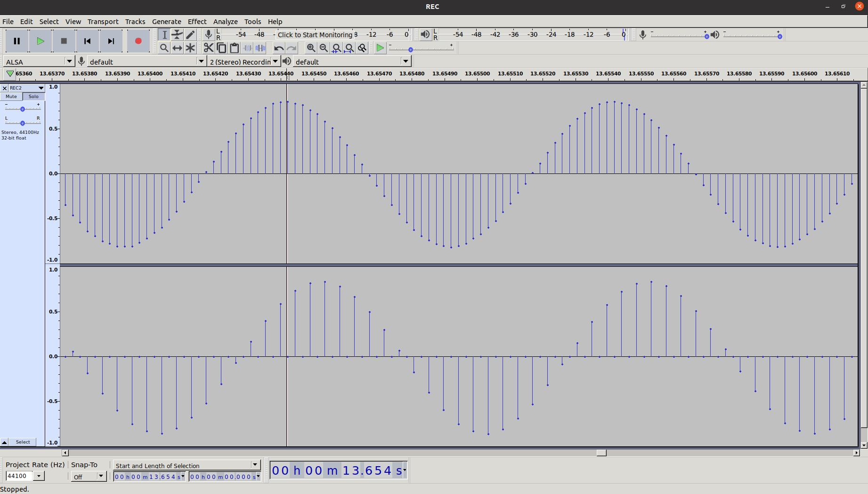The width and height of the screenshot is (868, 494).
Task: Click the horizontal scrollbar thumb
Action: click(601, 453)
